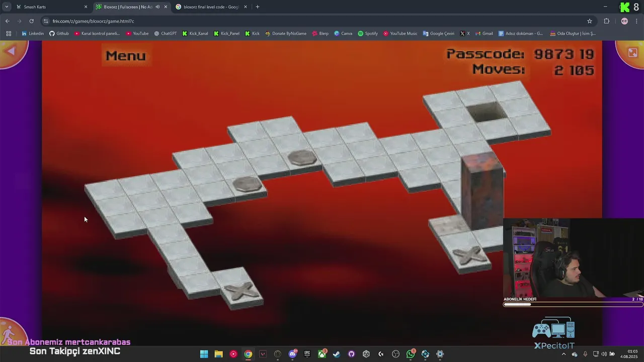The height and width of the screenshot is (362, 644).
Task: Close the Bloxorz Fullscreen tab
Action: point(166,7)
